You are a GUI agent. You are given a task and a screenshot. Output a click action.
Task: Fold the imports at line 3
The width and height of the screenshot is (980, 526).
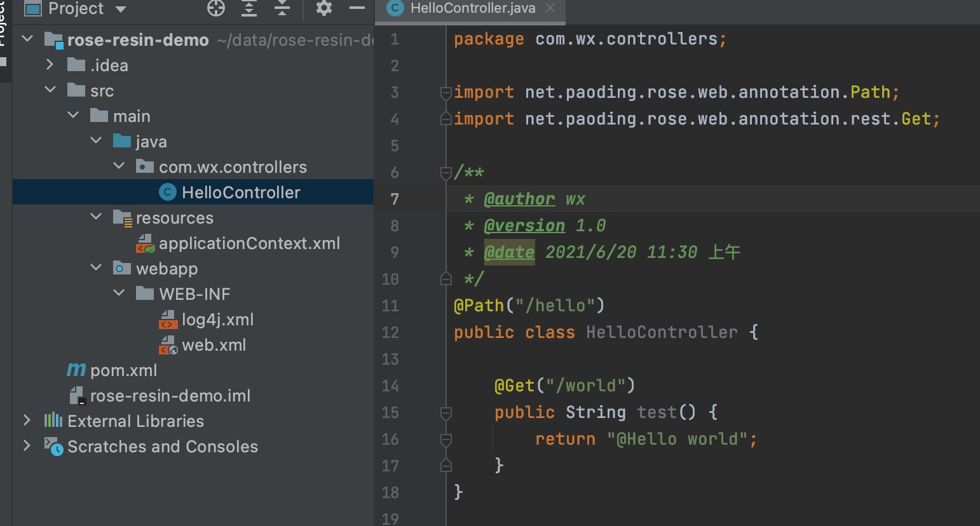446,93
